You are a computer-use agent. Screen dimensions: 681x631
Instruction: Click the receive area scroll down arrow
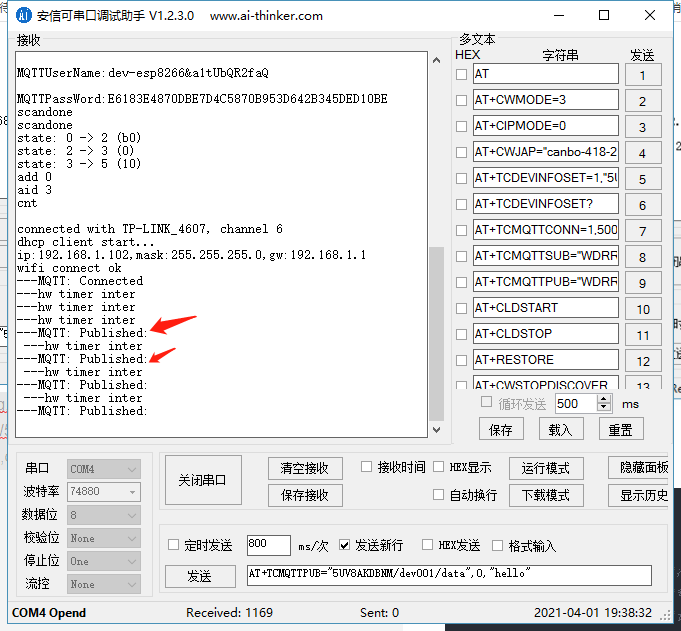click(436, 429)
